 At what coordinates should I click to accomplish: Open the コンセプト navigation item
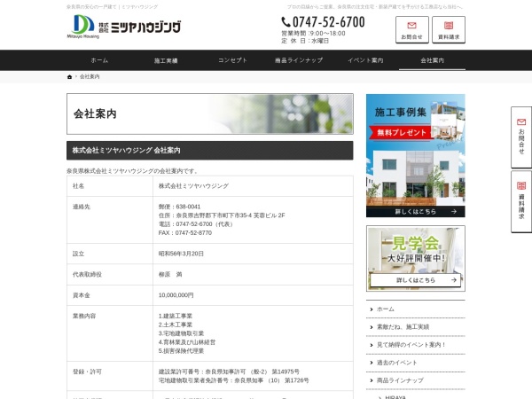tap(232, 60)
